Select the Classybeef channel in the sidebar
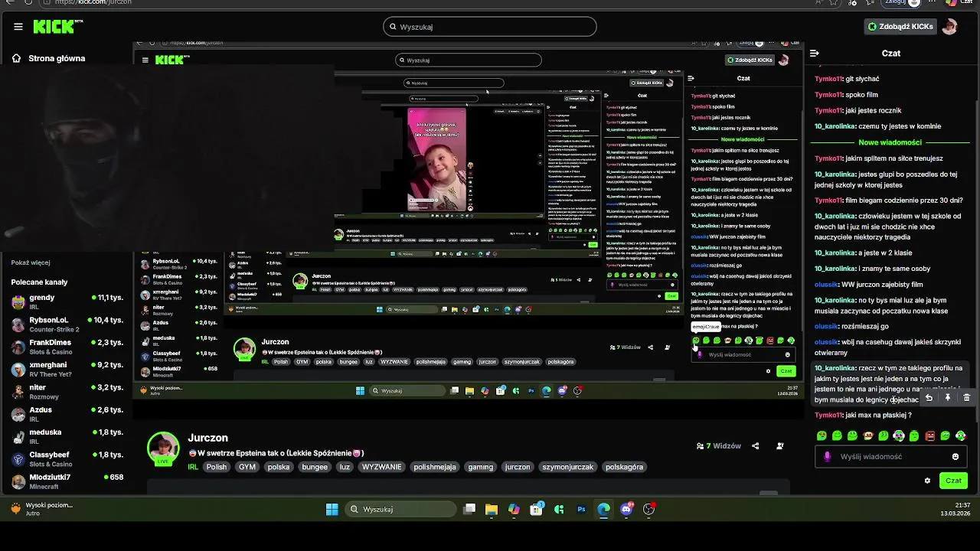The width and height of the screenshot is (980, 551). 67,459
